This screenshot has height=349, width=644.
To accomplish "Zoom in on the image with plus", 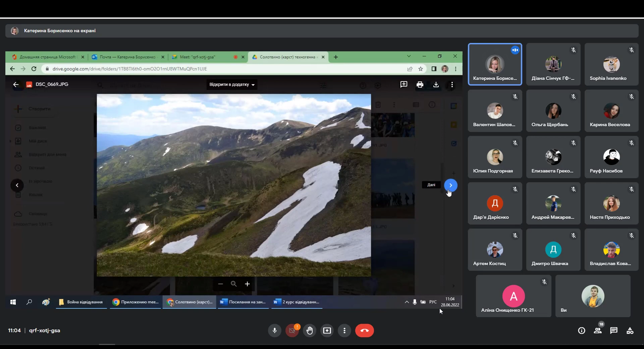I will [247, 284].
